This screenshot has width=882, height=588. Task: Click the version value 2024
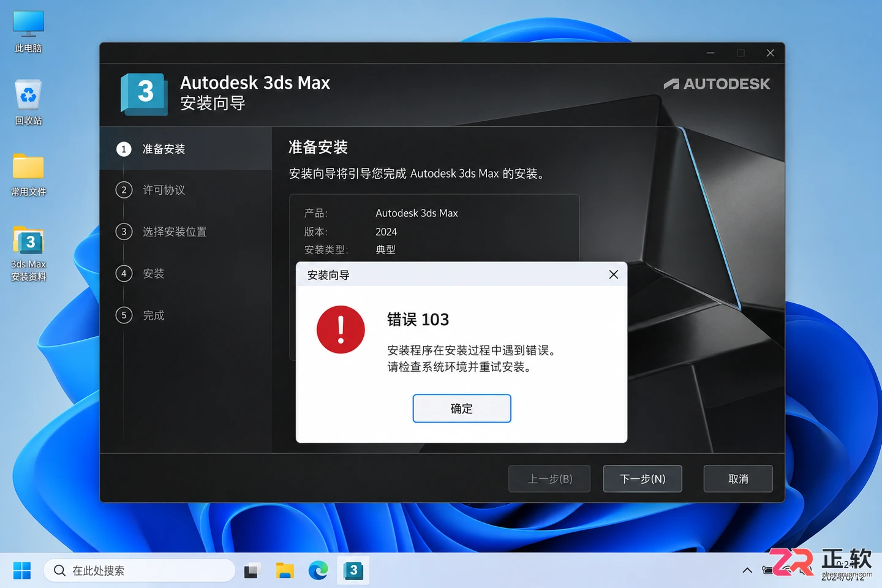tap(386, 232)
